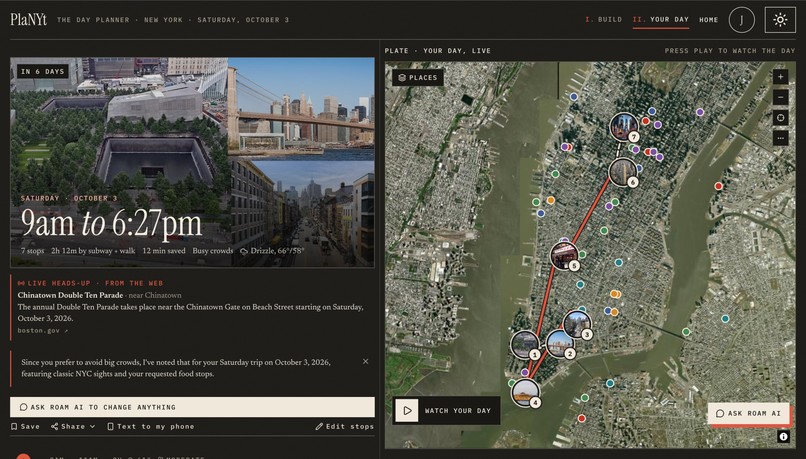
Task: Click the Ask Roam AI to change anything field
Action: [192, 407]
